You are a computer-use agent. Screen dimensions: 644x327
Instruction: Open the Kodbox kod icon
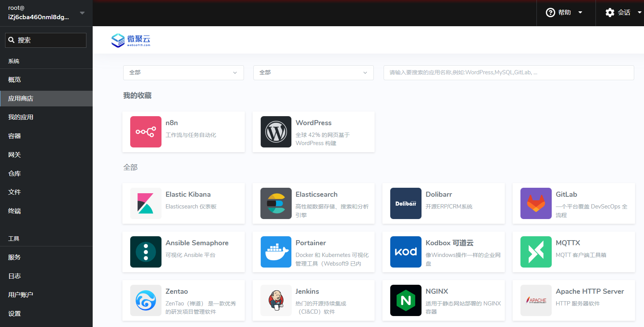(405, 252)
